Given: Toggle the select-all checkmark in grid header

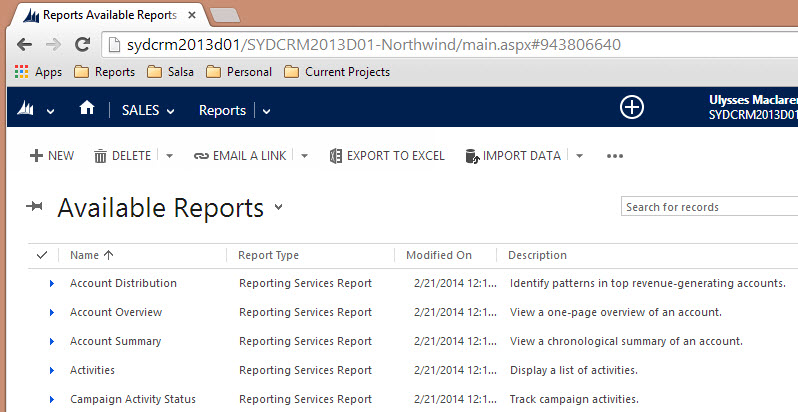Looking at the screenshot, I should pos(41,255).
